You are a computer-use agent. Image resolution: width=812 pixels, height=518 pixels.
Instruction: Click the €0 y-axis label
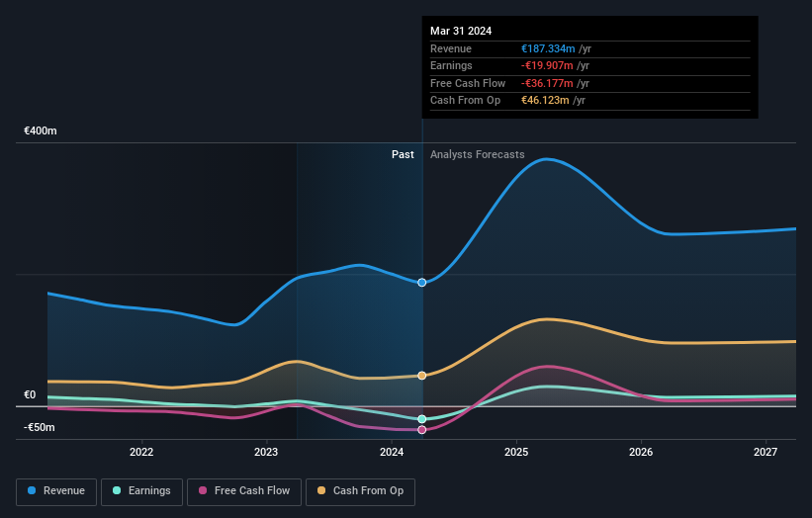click(30, 394)
